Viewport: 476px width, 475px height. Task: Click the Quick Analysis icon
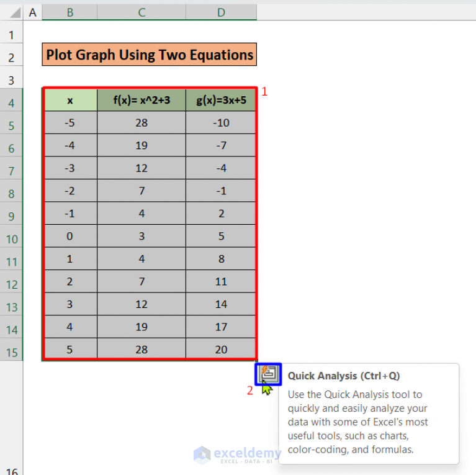coord(268,374)
